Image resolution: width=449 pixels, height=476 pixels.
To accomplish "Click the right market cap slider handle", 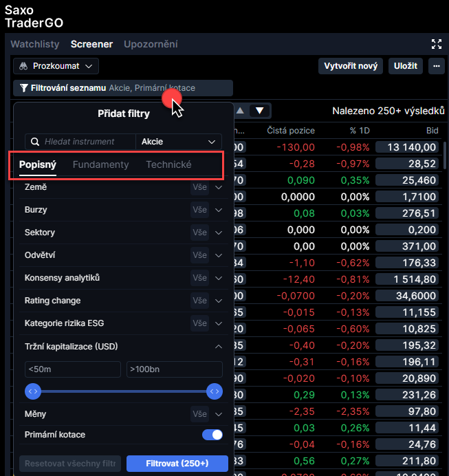I will (x=215, y=391).
